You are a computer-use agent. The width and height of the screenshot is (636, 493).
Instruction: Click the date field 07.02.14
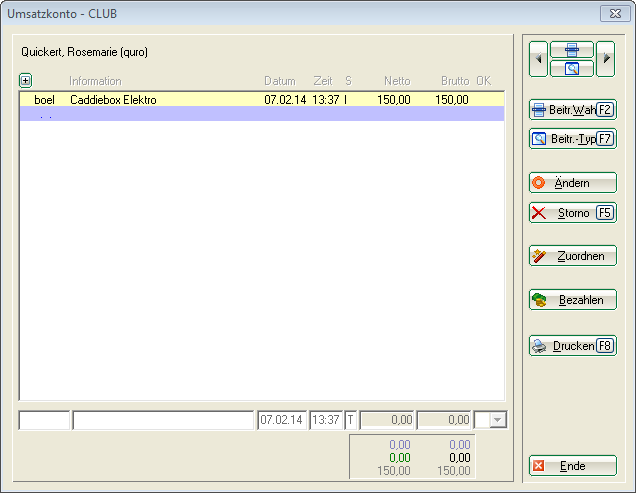[281, 420]
